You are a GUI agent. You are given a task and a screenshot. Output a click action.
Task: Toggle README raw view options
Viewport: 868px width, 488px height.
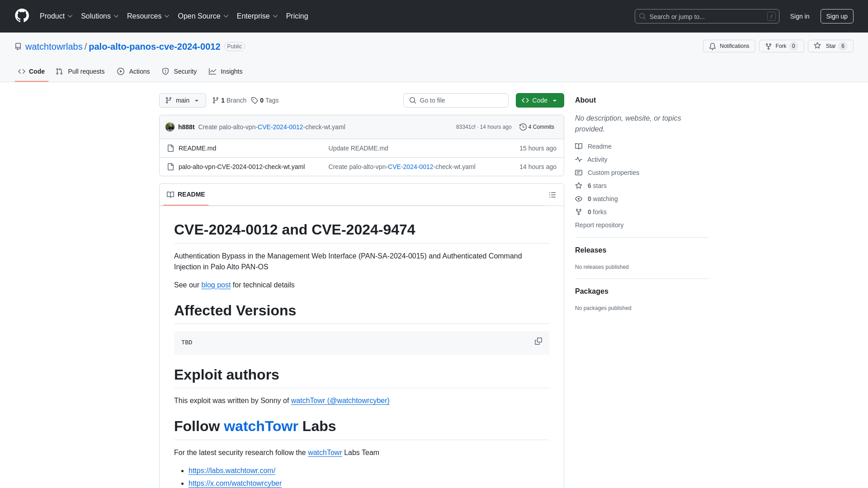coord(552,194)
